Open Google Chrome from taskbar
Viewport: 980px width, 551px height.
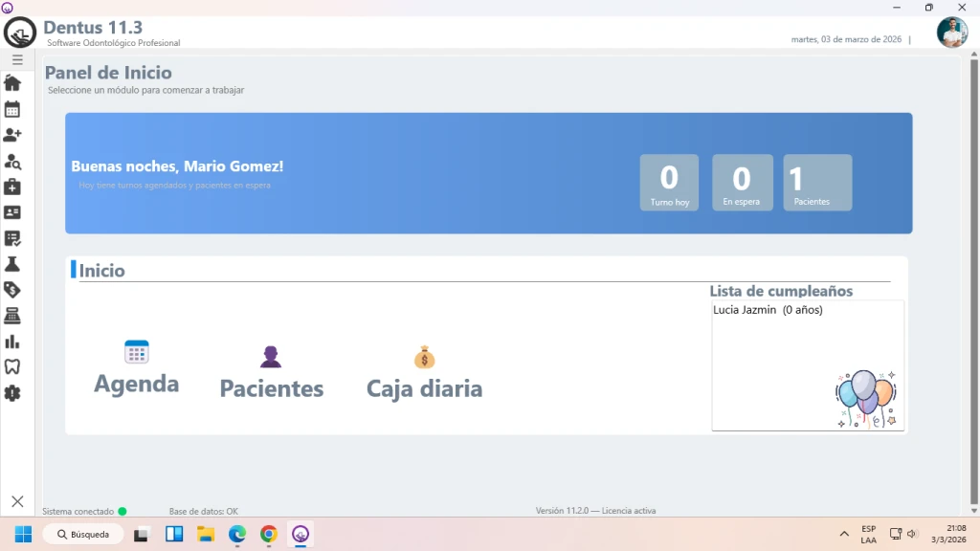[269, 534]
